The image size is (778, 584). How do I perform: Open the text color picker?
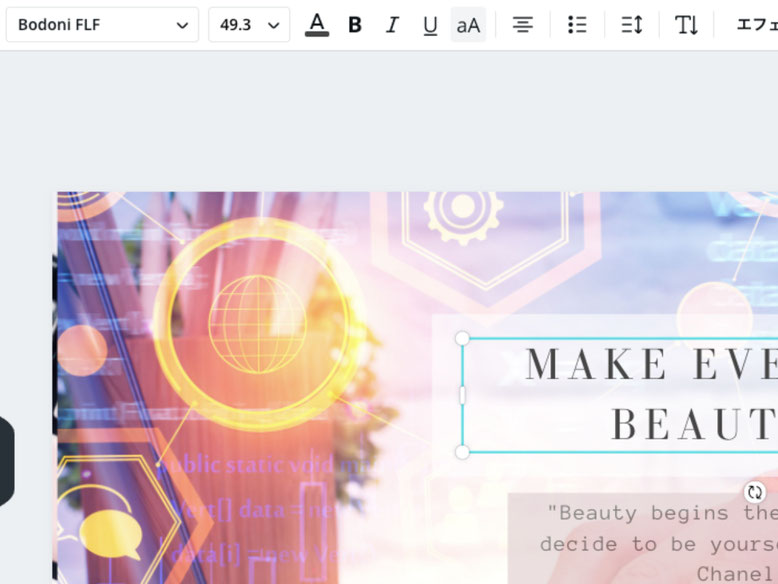(317, 24)
